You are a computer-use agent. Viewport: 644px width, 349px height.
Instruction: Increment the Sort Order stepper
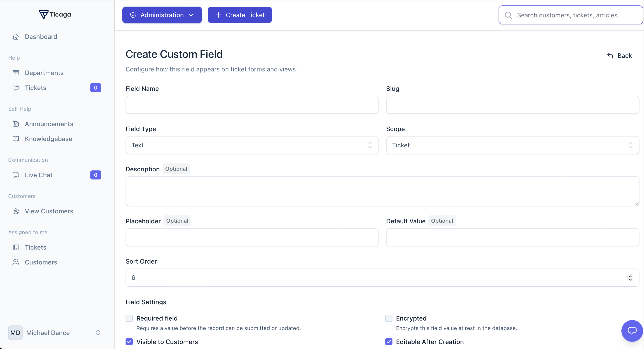pyautogui.click(x=630, y=276)
